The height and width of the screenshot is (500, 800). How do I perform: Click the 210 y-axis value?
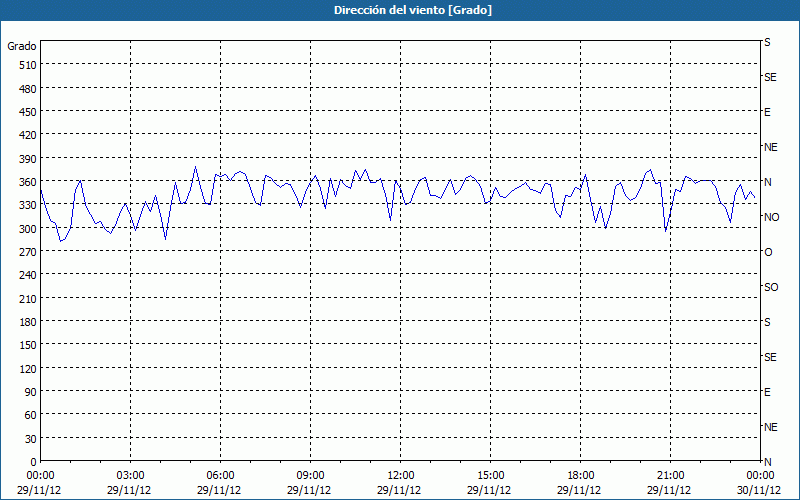(29, 299)
